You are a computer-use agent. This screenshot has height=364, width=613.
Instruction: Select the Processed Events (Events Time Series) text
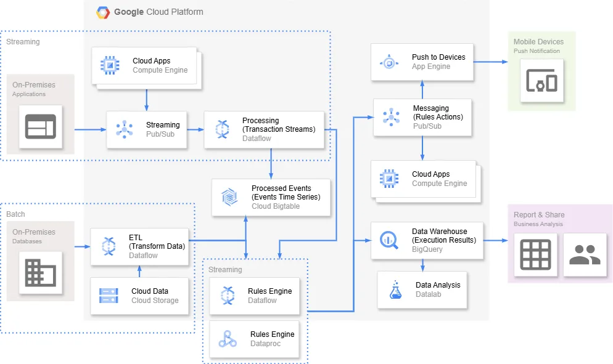[286, 193]
